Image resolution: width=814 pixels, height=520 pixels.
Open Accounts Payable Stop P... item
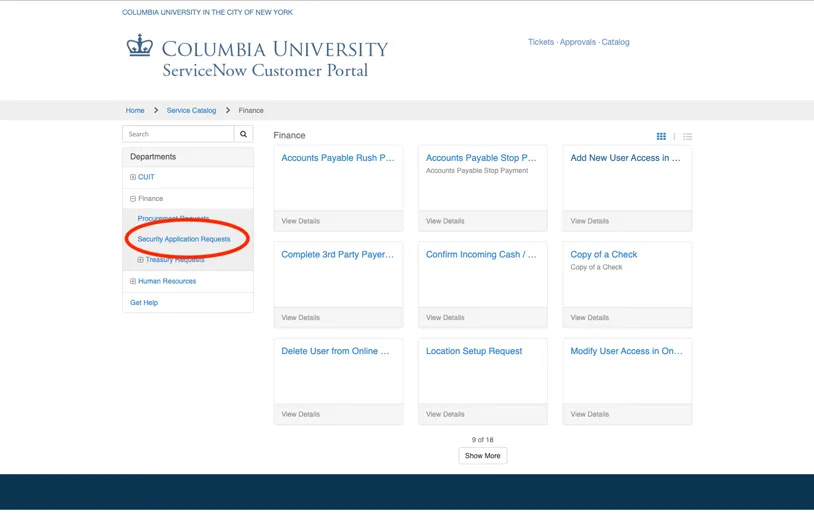(x=481, y=158)
